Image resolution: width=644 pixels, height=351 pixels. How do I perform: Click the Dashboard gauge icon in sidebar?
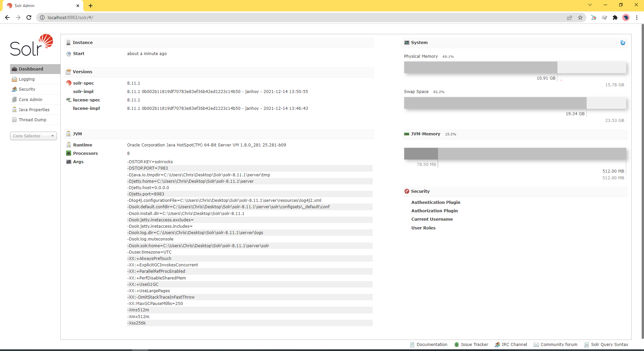[x=14, y=69]
